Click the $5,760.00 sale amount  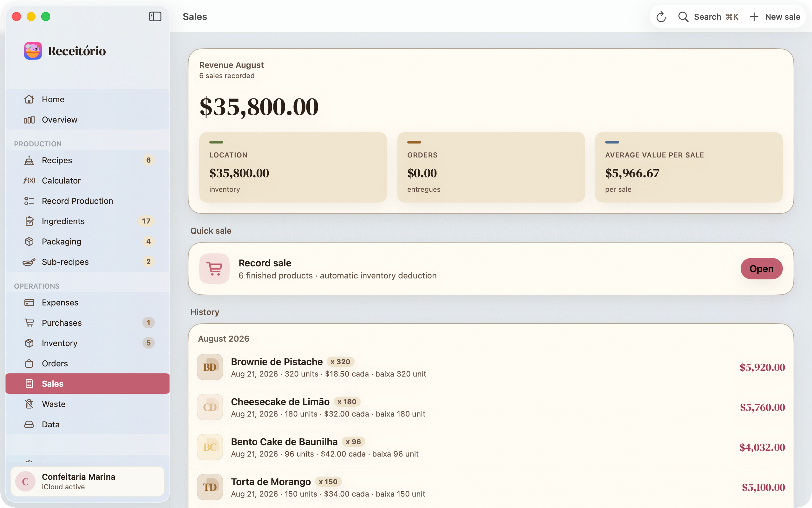[x=762, y=407]
